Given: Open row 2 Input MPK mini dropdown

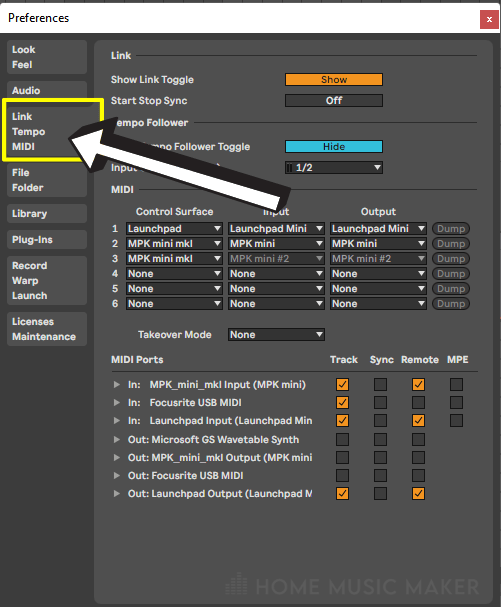Looking at the screenshot, I should pos(276,243).
